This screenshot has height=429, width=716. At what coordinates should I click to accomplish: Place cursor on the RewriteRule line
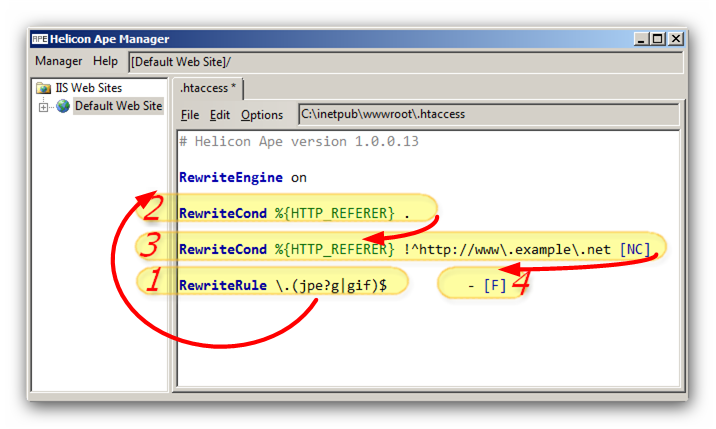290,286
